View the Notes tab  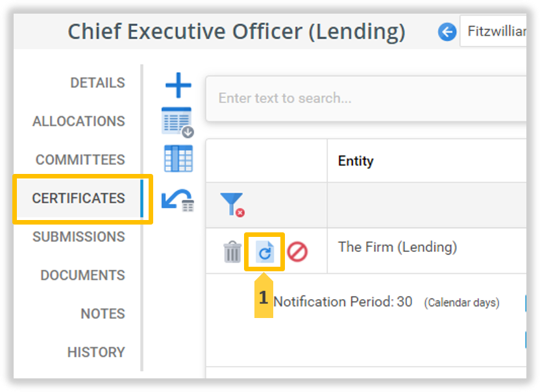103,313
